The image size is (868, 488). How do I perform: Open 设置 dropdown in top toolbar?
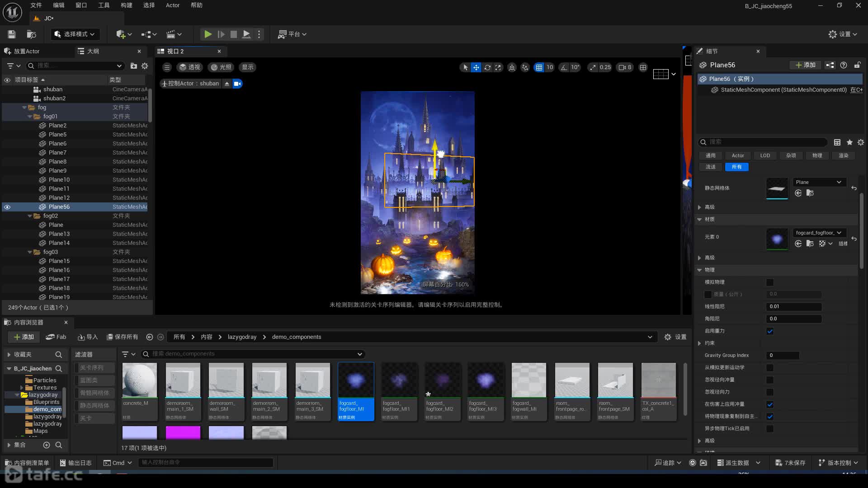[843, 34]
